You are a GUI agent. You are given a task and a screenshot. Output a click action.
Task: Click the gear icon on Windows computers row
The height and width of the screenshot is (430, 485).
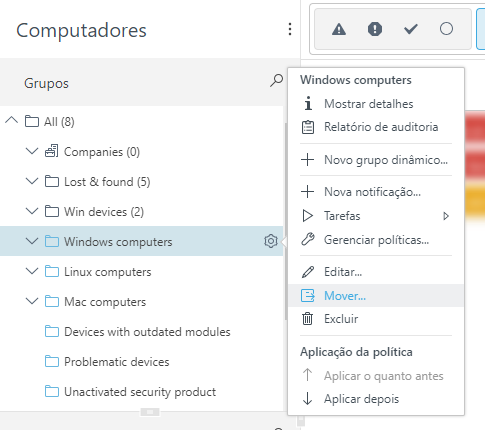271,241
